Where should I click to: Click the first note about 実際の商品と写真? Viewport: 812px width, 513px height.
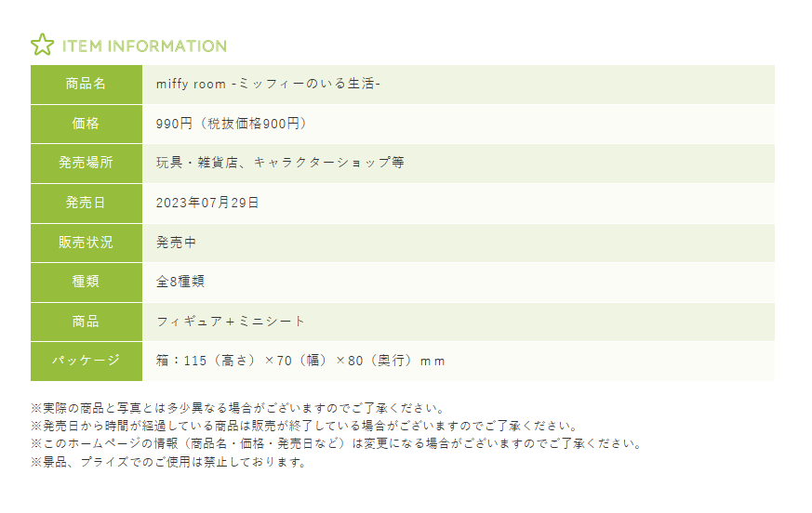coord(239,409)
